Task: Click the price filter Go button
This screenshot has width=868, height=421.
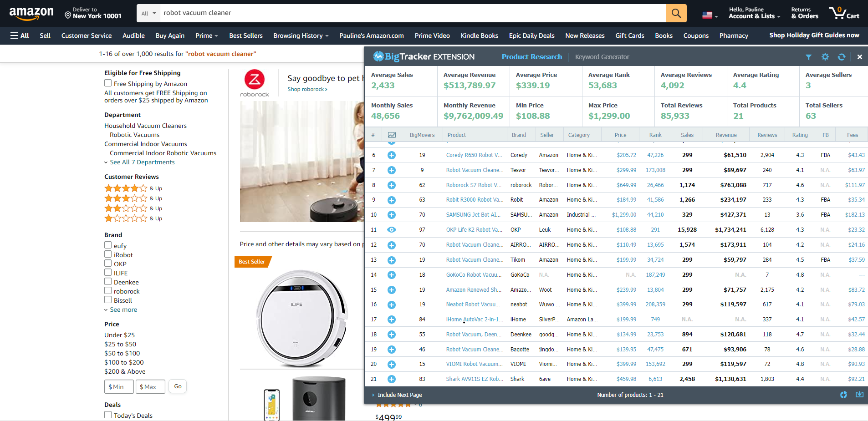Action: pos(178,386)
